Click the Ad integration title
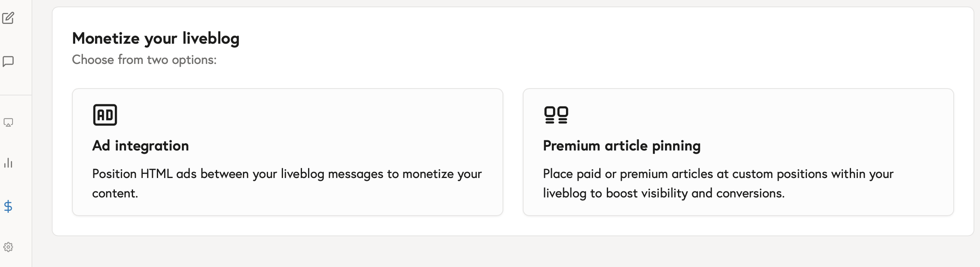Viewport: 980px width, 267px height. [140, 146]
